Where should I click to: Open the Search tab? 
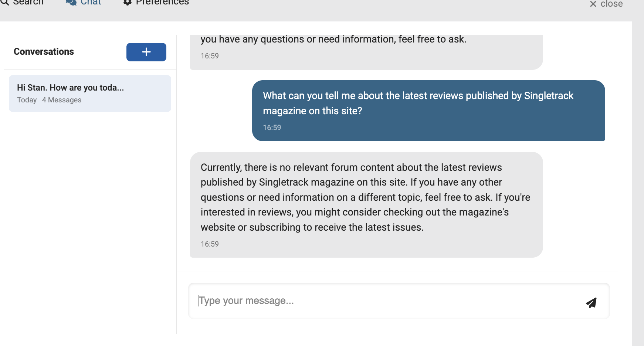(x=28, y=3)
